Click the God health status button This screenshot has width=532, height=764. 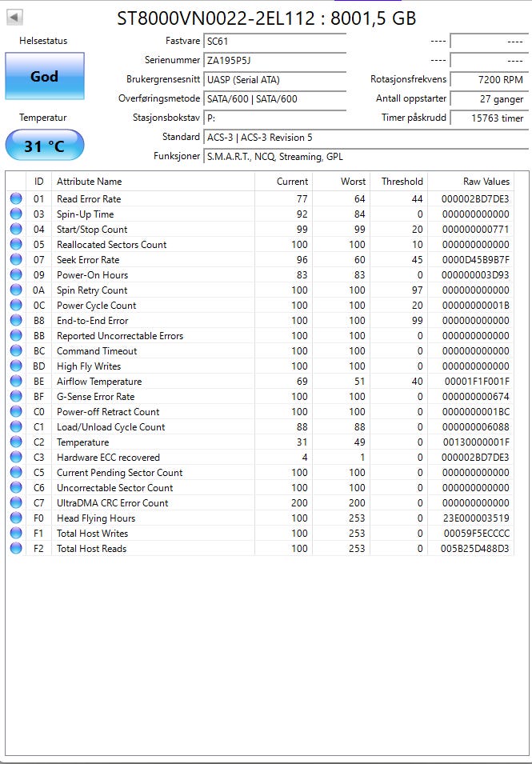tap(44, 76)
